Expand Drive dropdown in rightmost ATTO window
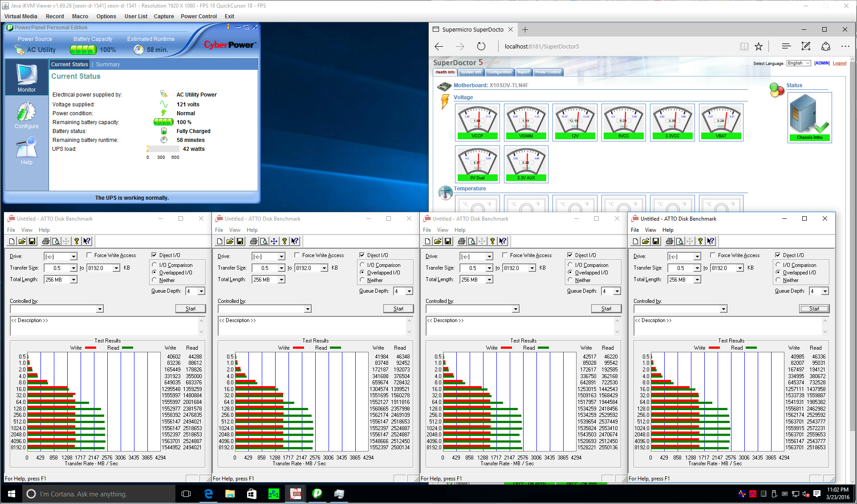 697,257
